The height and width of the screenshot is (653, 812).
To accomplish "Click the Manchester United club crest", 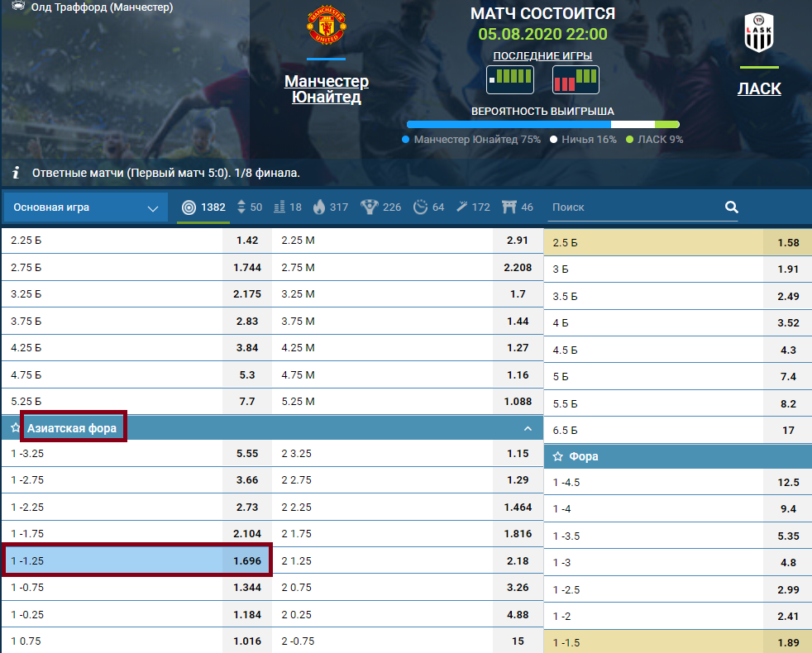I will point(326,28).
